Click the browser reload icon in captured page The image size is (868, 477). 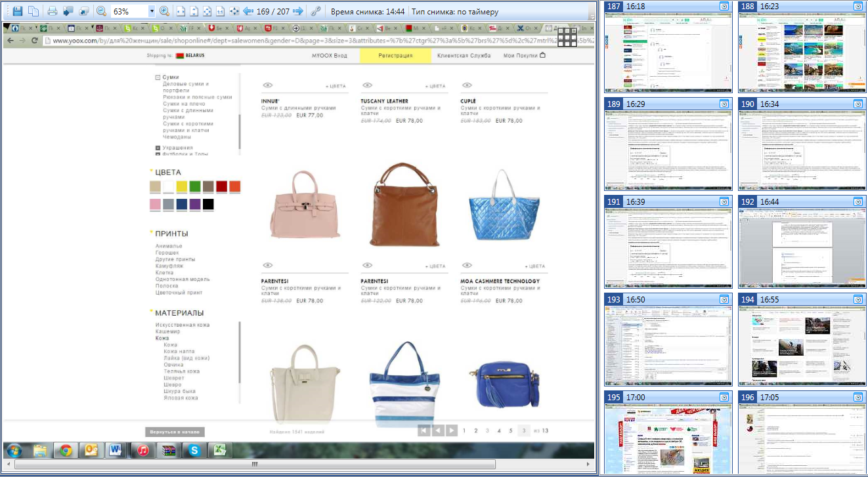pos(36,41)
